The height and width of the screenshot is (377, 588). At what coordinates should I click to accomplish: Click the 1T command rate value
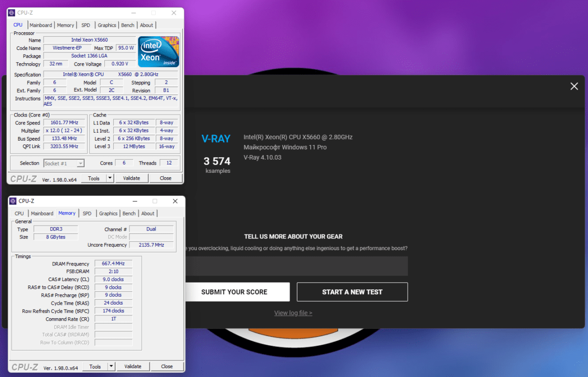(113, 319)
